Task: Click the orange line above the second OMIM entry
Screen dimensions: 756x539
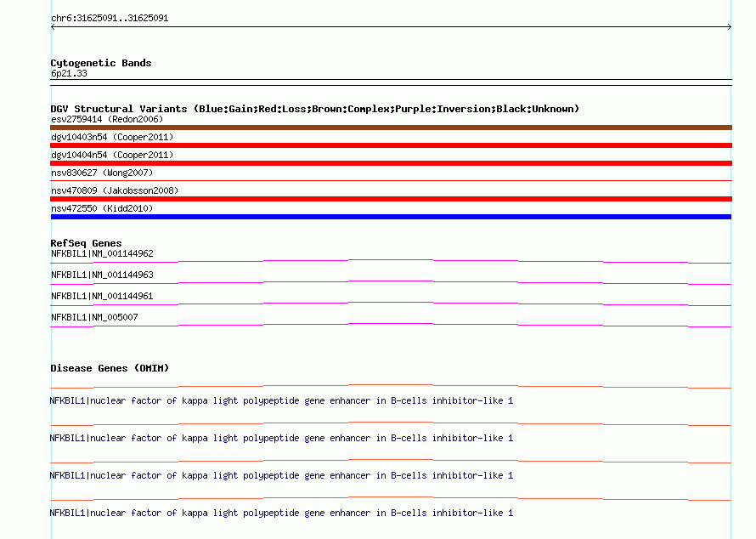Action: 391,423
